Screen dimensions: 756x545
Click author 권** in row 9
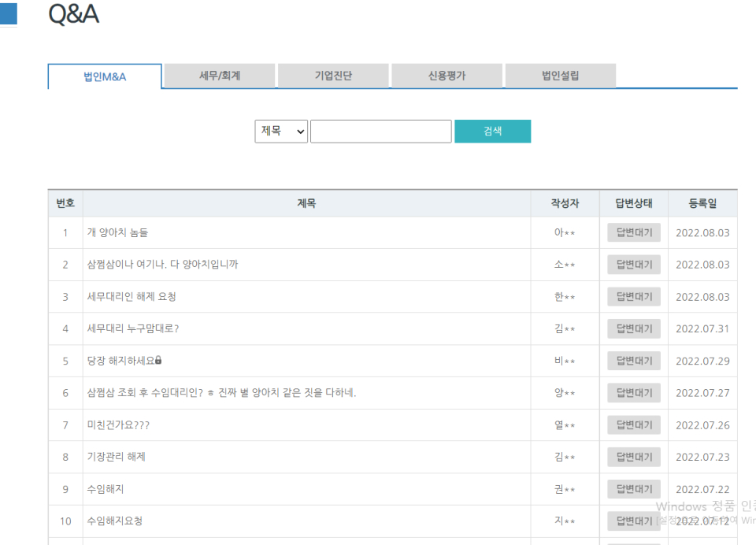pos(565,489)
